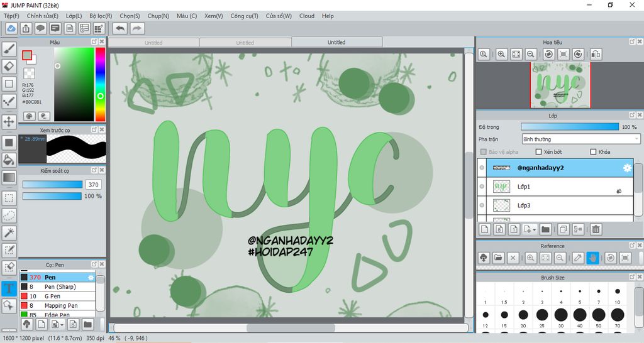Adjust the Độ trong opacity slider
This screenshot has height=343, width=644.
pos(570,127)
